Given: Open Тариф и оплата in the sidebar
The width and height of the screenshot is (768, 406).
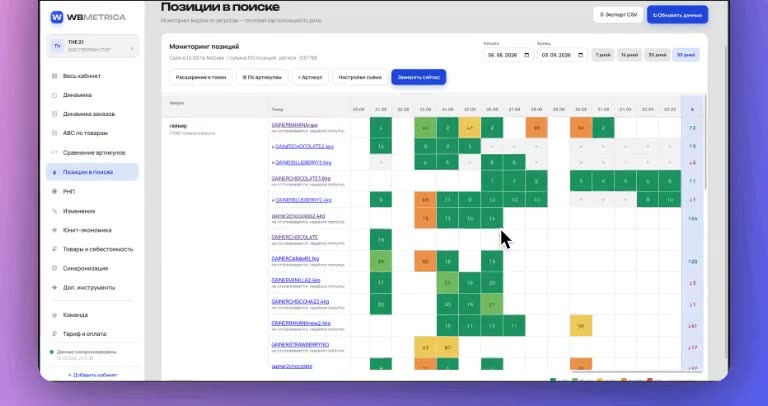Looking at the screenshot, I should tap(93, 334).
